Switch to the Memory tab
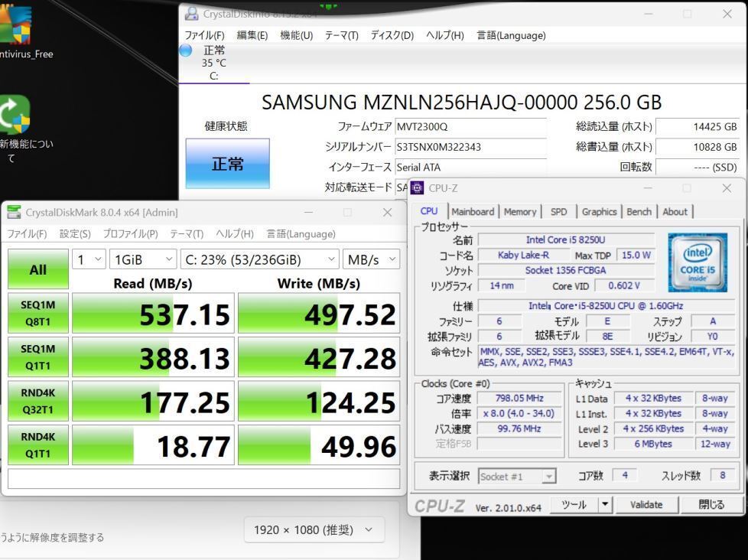Screen dimensions: 748x560 tap(520, 212)
